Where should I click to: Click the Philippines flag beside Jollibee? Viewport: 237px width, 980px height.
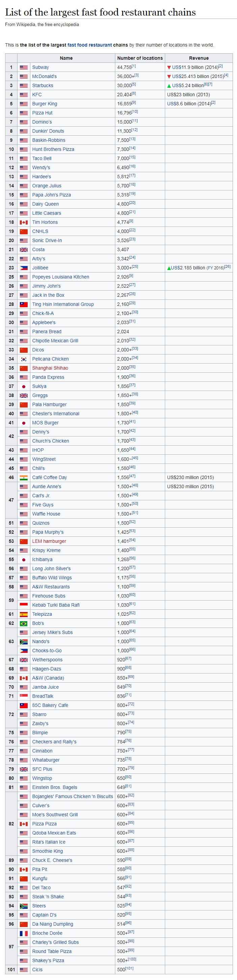24,268
